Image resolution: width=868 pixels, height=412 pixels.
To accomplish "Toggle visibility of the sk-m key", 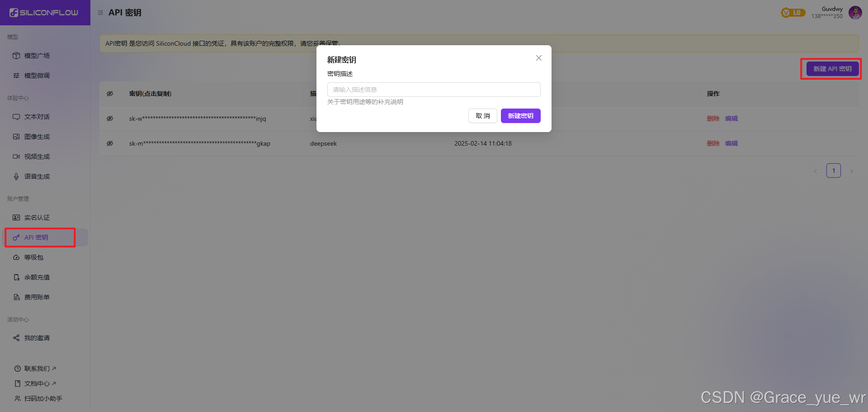I will 110,143.
